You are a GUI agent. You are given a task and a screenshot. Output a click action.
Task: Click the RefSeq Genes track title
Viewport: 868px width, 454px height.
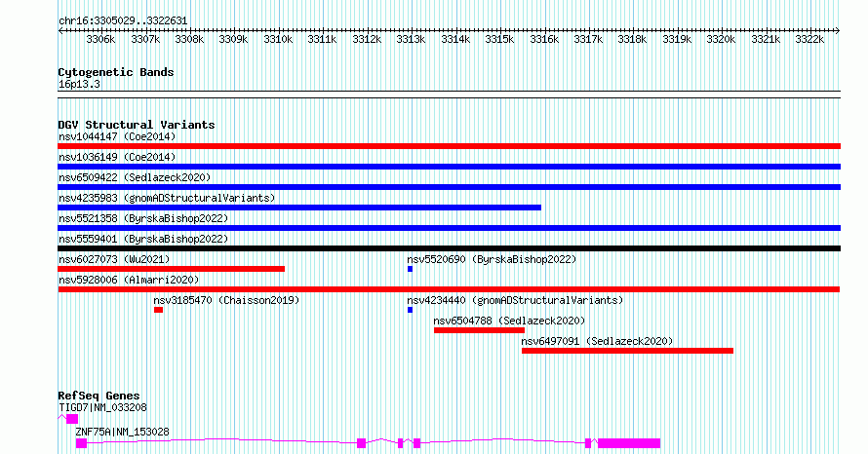99,396
